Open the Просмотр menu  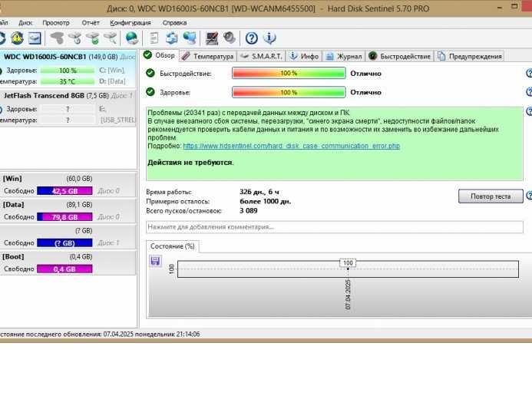pos(56,23)
